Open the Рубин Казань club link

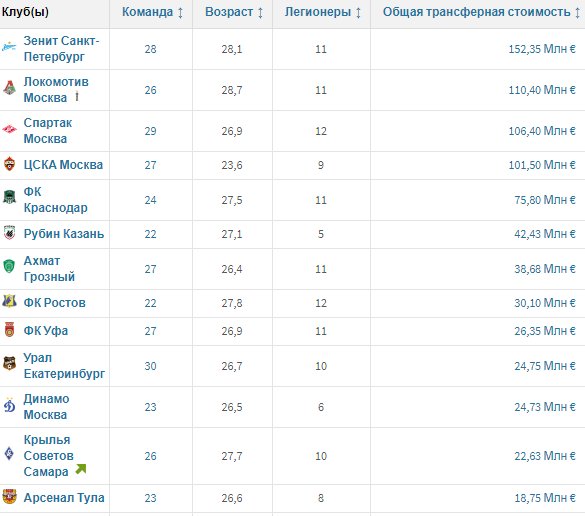(x=64, y=234)
